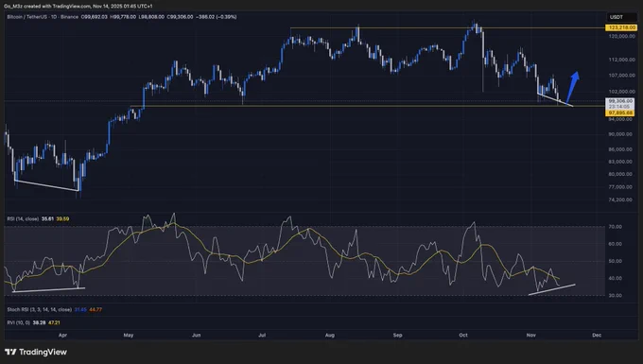The image size is (643, 364).
Task: Click the May label on time axis
Action: point(129,336)
